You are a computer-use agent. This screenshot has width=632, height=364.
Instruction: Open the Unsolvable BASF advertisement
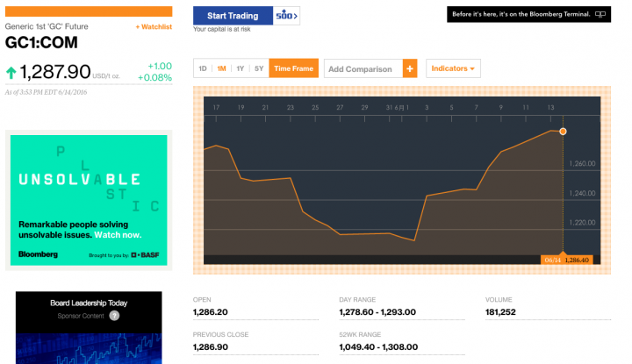click(89, 200)
